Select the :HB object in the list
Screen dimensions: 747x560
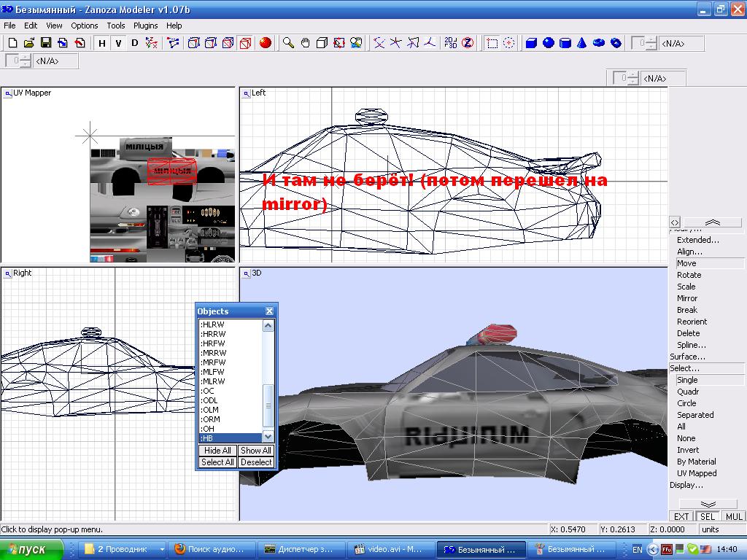pyautogui.click(x=231, y=438)
